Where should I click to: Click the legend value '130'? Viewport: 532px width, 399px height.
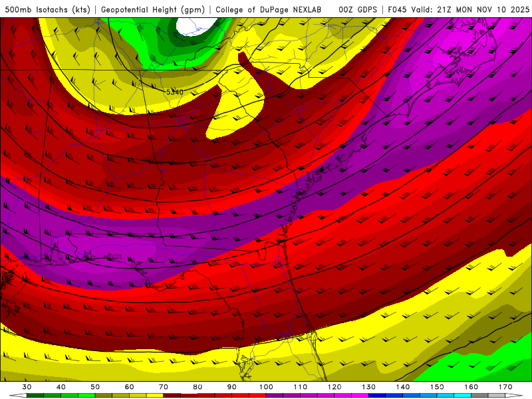pyautogui.click(x=369, y=387)
